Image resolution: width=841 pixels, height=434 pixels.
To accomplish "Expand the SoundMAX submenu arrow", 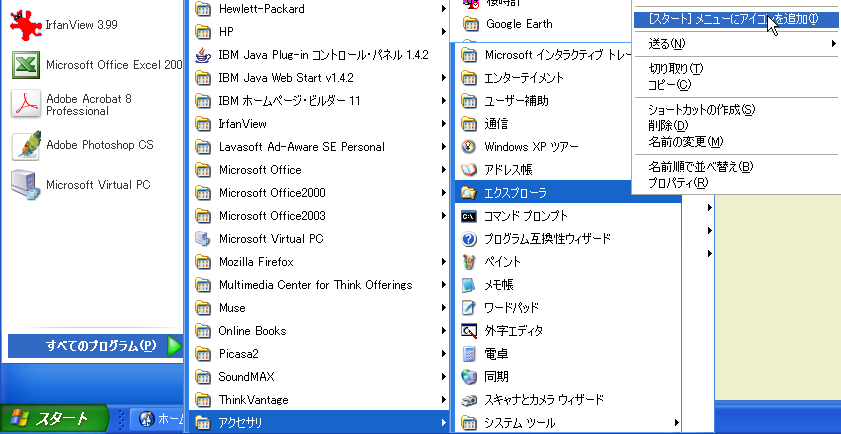I will coord(444,377).
